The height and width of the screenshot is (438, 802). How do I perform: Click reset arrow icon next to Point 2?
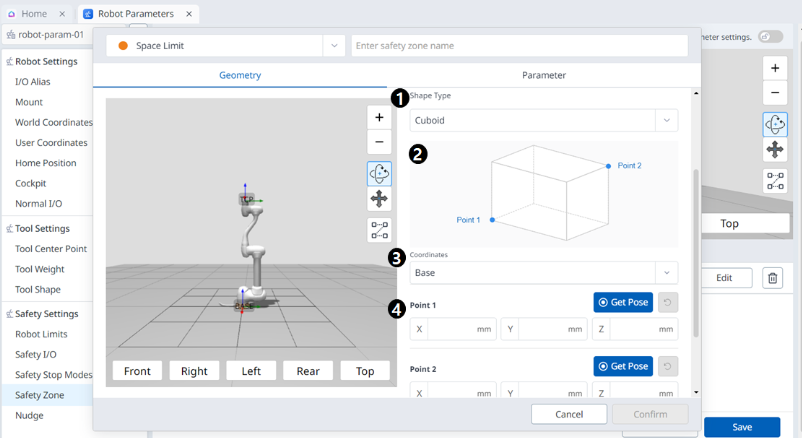[x=667, y=367]
